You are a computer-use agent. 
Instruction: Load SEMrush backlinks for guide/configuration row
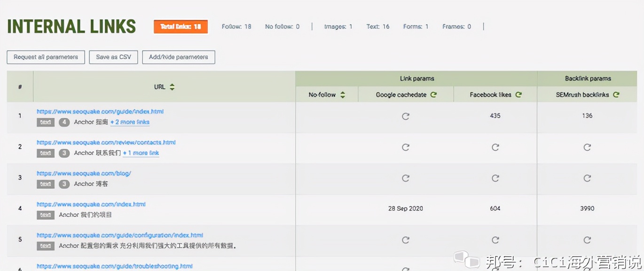click(587, 239)
